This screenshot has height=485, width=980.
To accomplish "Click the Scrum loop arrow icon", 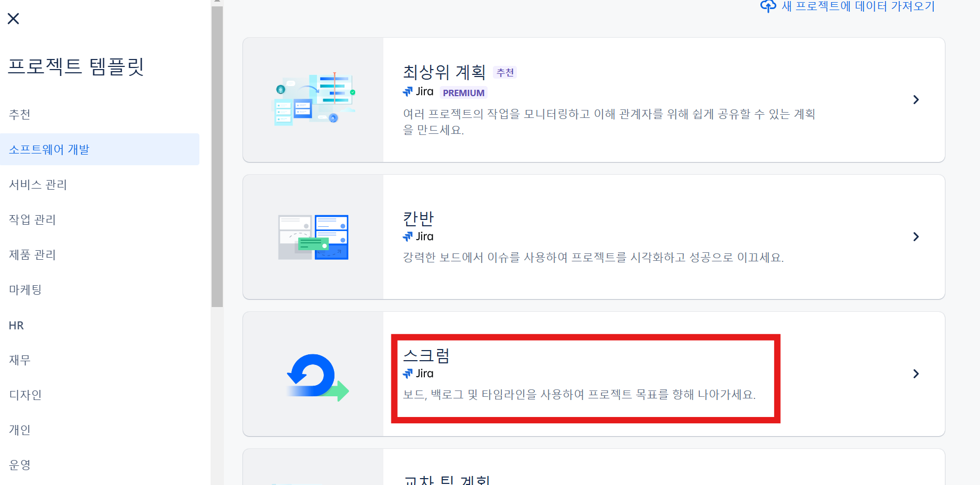I will (317, 377).
